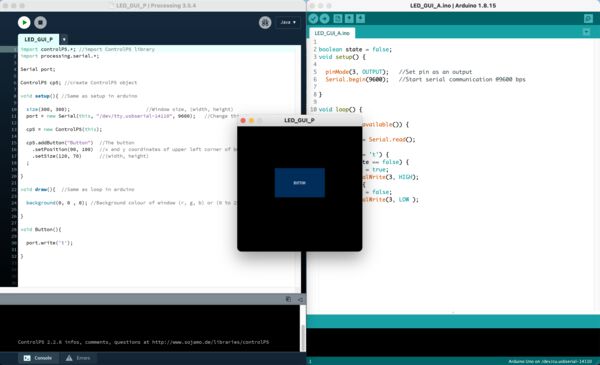Open the Arduino Serial Monitor
The width and height of the screenshot is (600, 365).
588,18
